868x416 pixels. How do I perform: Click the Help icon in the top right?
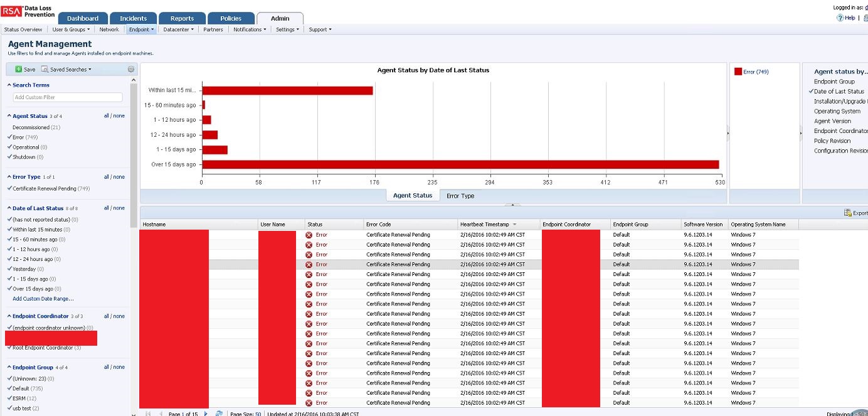[x=840, y=18]
